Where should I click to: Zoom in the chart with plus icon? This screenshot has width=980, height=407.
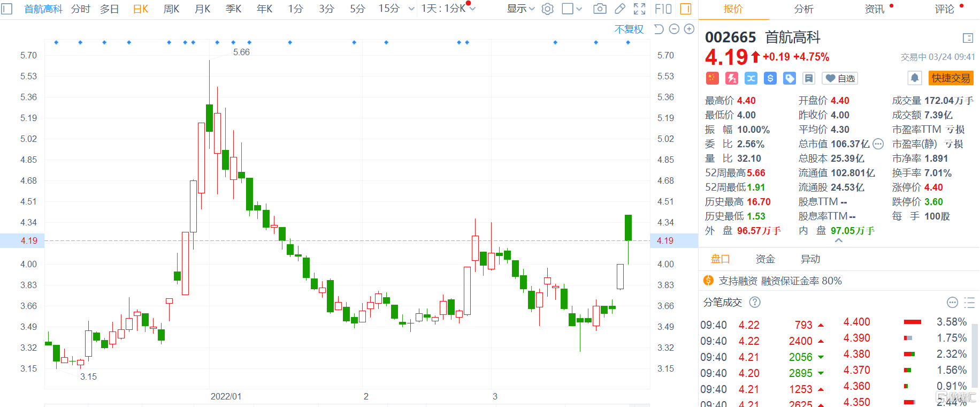click(x=689, y=29)
